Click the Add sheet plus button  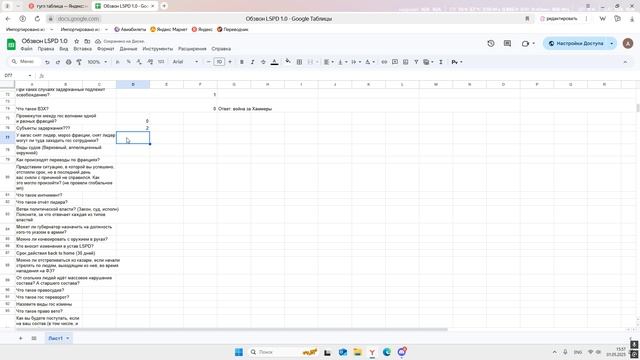coord(21,338)
